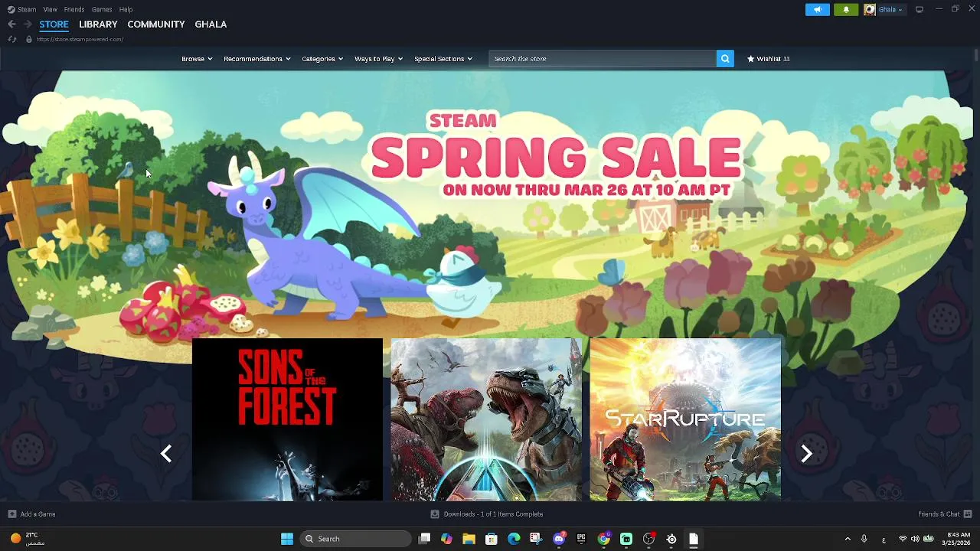
Task: Click the Windows taskbar Search box
Action: point(355,539)
